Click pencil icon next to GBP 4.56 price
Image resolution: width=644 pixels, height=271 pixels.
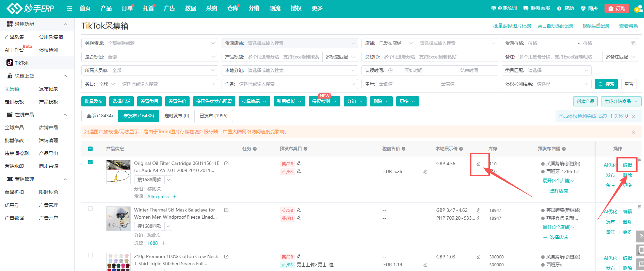pos(478,164)
